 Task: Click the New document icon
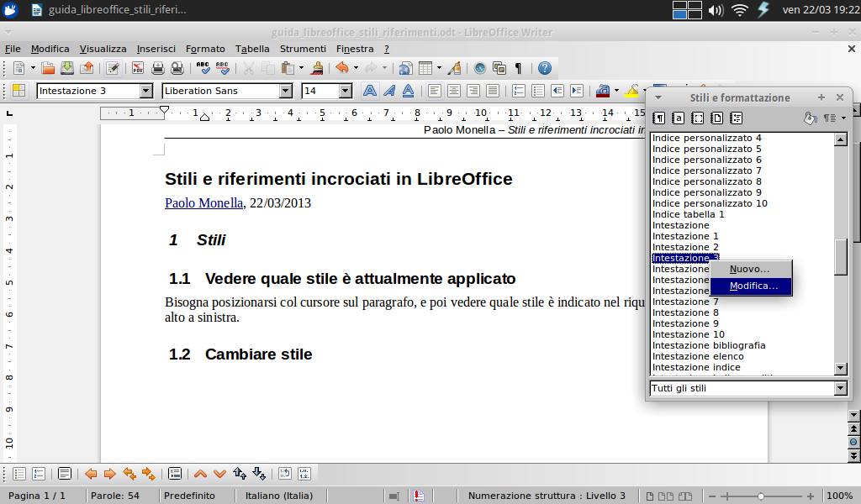point(18,68)
